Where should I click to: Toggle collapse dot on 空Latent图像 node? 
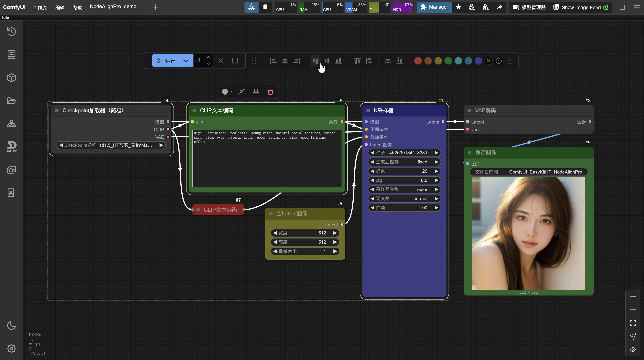point(270,213)
